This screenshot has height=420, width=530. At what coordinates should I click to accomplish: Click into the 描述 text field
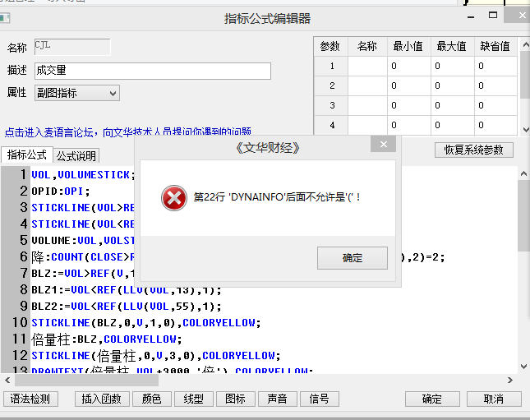click(152, 72)
